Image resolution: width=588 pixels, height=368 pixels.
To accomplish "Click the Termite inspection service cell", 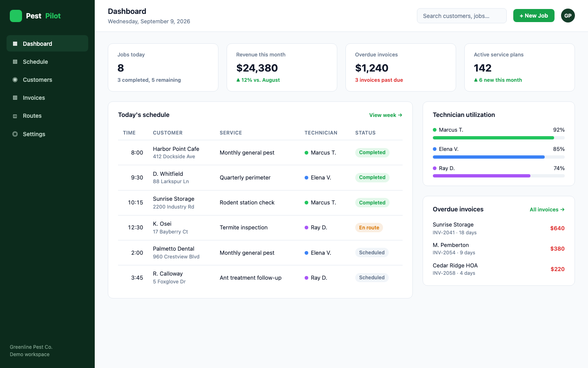I will click(x=244, y=227).
